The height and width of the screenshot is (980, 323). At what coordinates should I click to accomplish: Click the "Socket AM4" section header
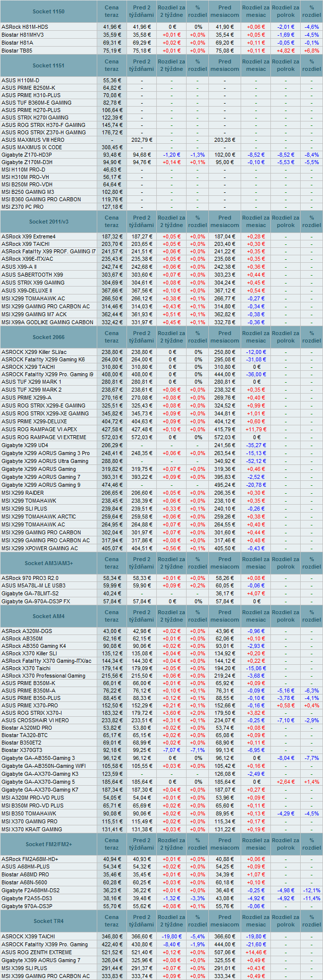[49, 616]
